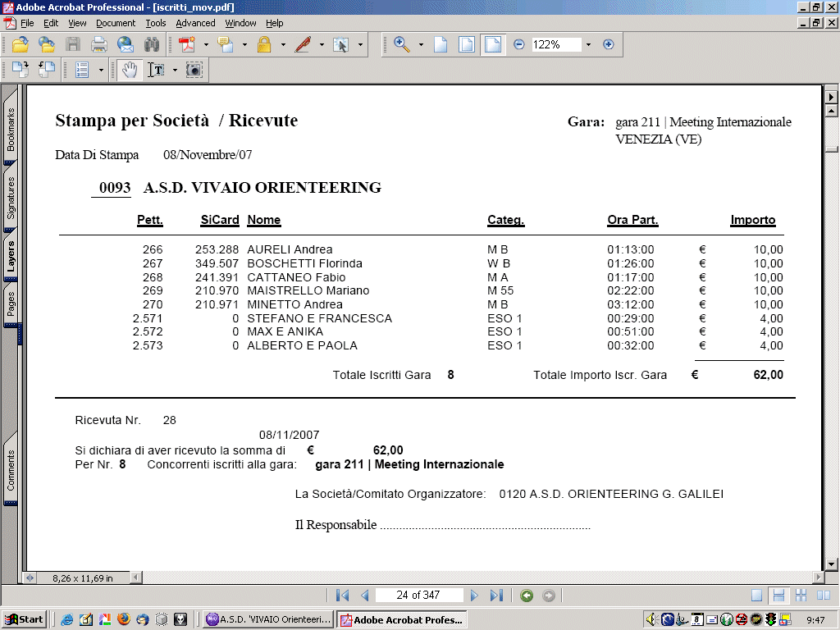
Task: Expand Sign pen dropdown arrow
Action: click(x=322, y=44)
